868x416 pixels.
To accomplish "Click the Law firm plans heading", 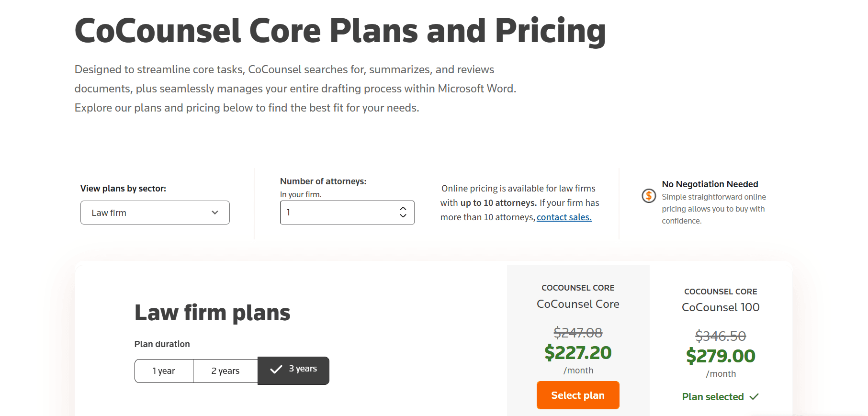I will click(212, 313).
